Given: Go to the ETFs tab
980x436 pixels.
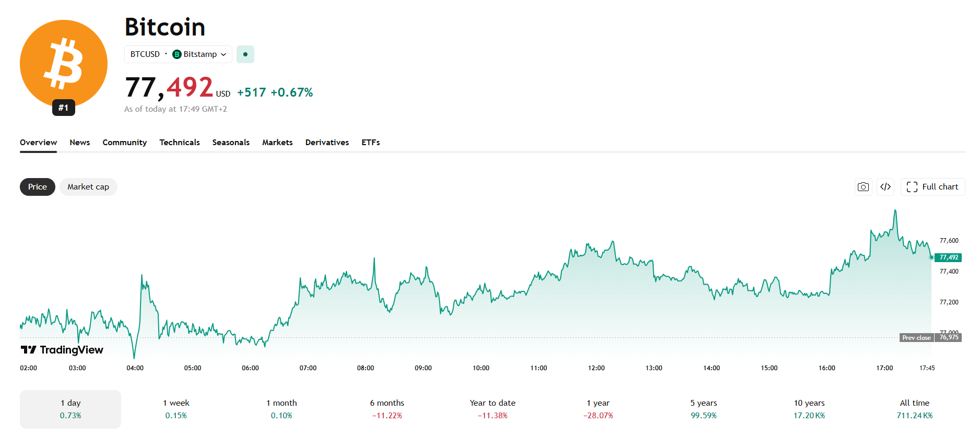Looking at the screenshot, I should pyautogui.click(x=371, y=143).
